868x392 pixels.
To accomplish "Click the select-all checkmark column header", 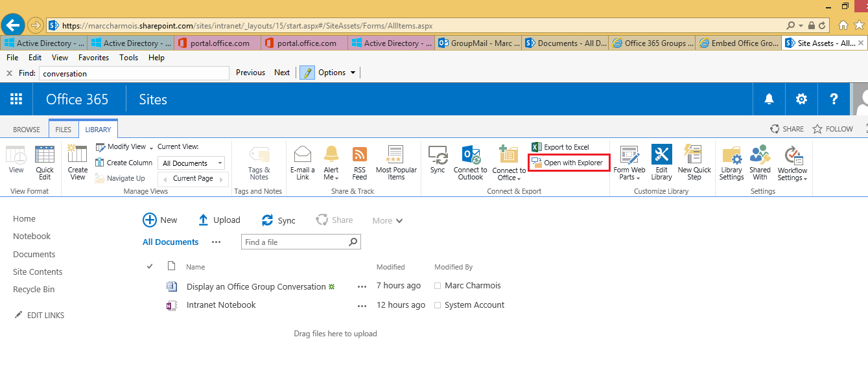I will pyautogui.click(x=150, y=266).
